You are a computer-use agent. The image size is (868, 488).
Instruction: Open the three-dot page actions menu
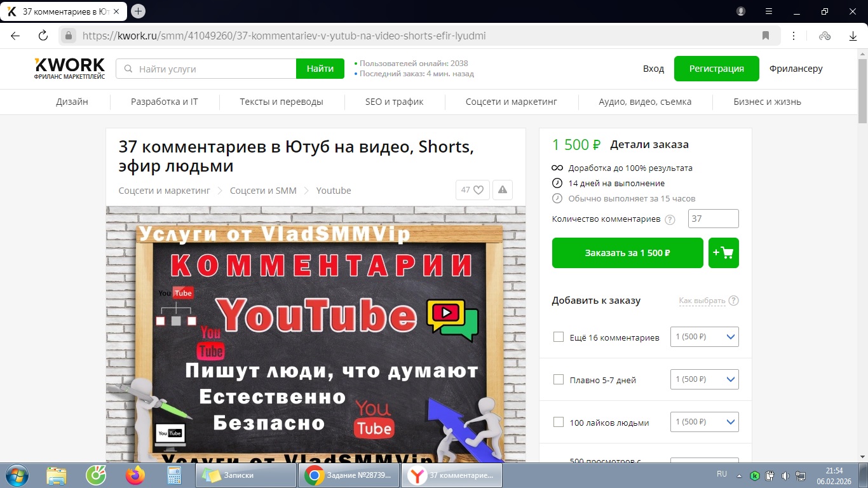(x=794, y=36)
